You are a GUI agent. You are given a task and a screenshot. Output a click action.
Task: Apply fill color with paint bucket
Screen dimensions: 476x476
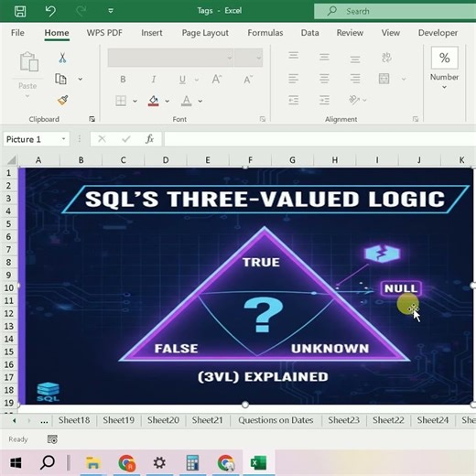click(x=154, y=101)
